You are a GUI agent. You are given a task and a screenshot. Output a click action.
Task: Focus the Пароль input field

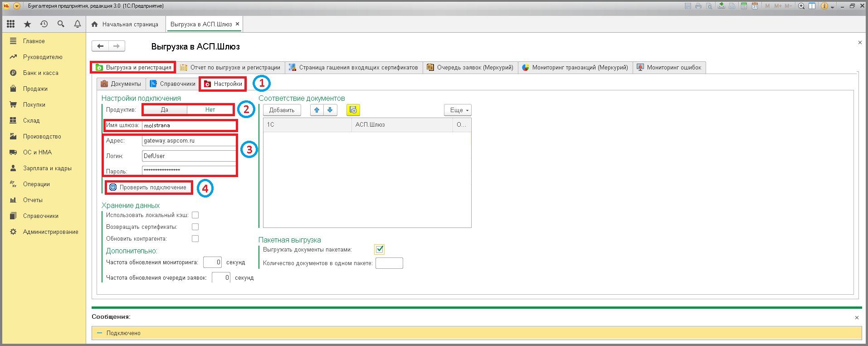189,171
